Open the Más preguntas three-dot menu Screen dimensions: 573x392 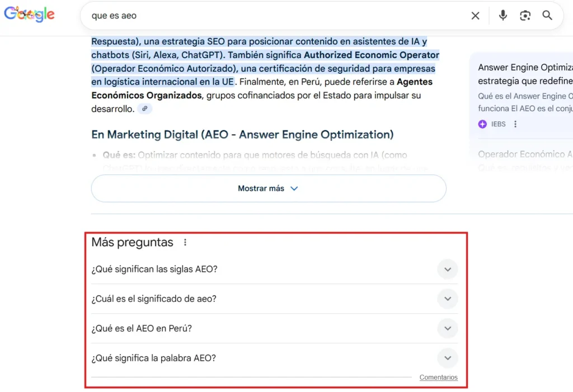(x=185, y=242)
